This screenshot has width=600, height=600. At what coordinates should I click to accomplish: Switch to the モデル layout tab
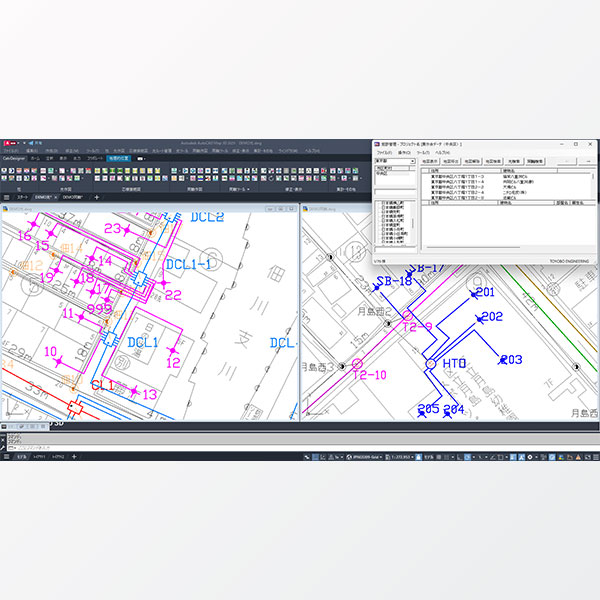click(x=21, y=457)
